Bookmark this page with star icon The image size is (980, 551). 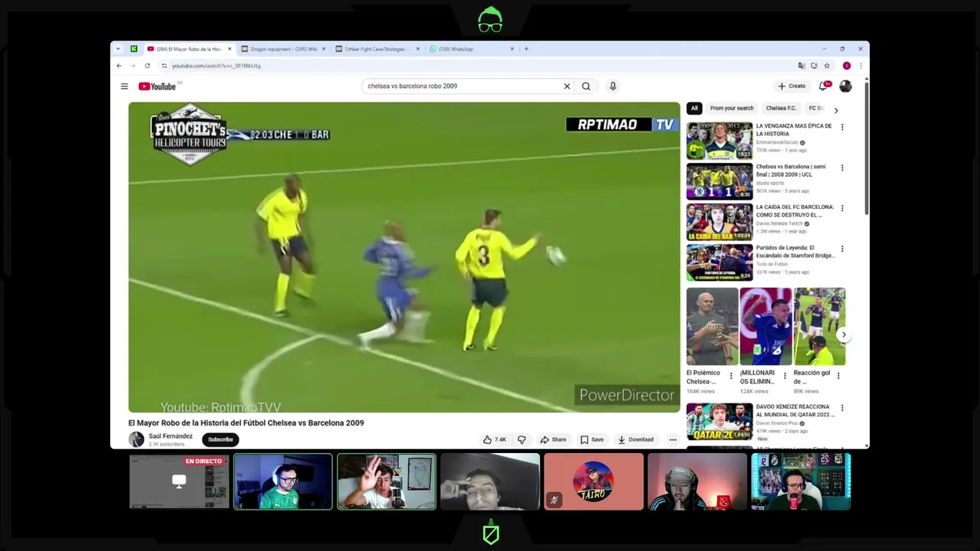[827, 66]
